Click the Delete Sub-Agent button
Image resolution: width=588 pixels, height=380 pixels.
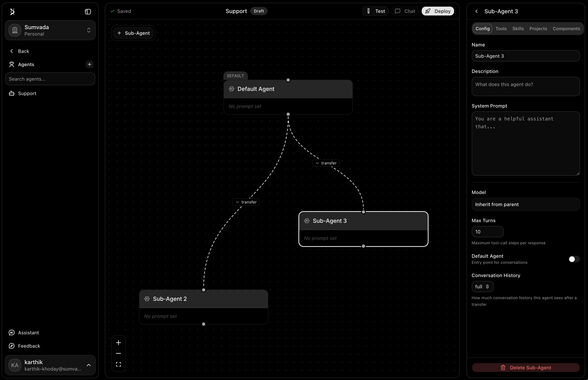coord(525,368)
